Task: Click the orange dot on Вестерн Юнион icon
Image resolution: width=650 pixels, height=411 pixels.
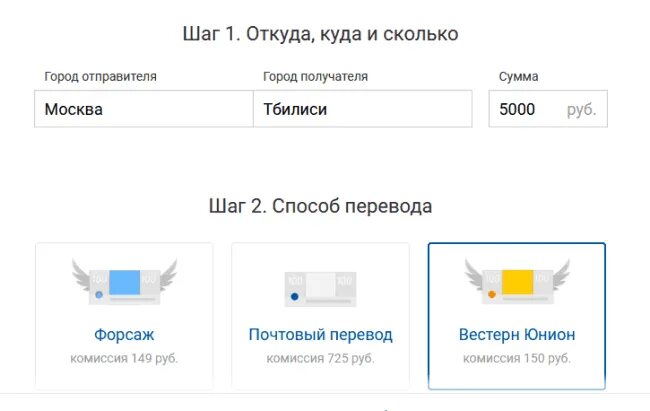Action: click(x=492, y=294)
